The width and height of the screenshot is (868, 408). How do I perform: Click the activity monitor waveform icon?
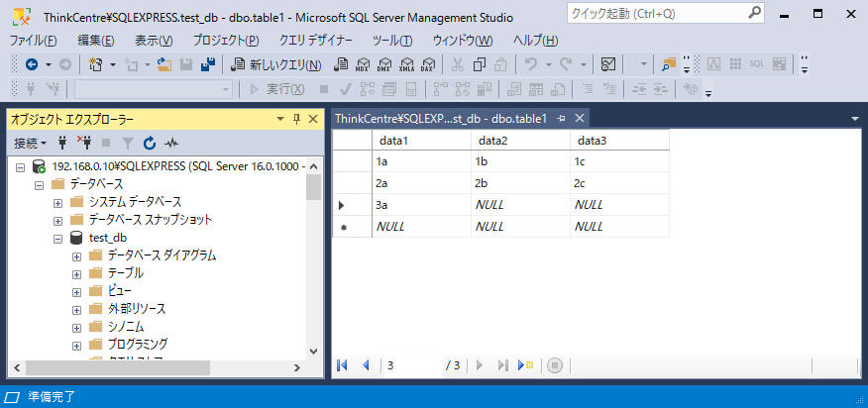[x=171, y=143]
